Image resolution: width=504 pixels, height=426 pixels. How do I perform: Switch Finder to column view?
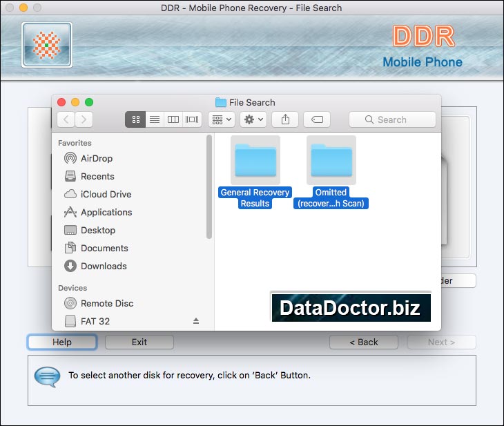pos(173,119)
